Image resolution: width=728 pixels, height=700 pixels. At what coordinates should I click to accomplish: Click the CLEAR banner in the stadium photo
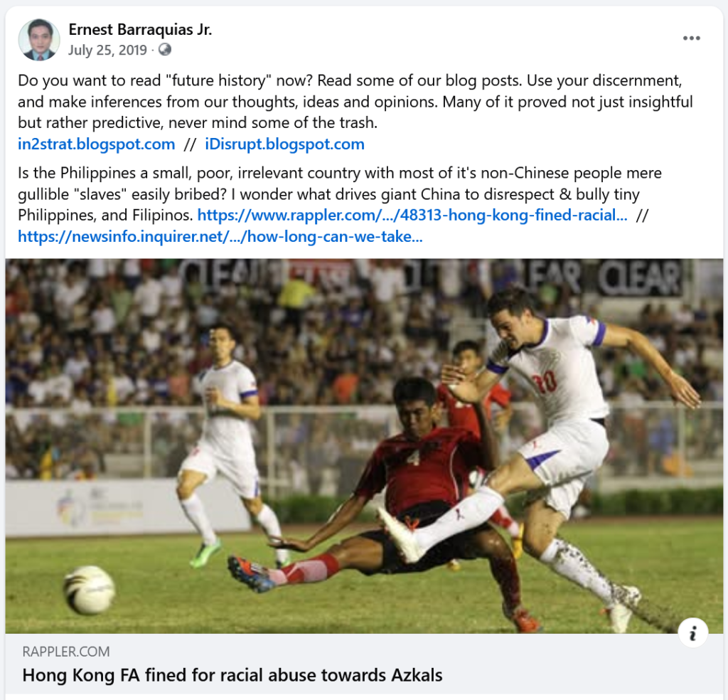(x=639, y=277)
